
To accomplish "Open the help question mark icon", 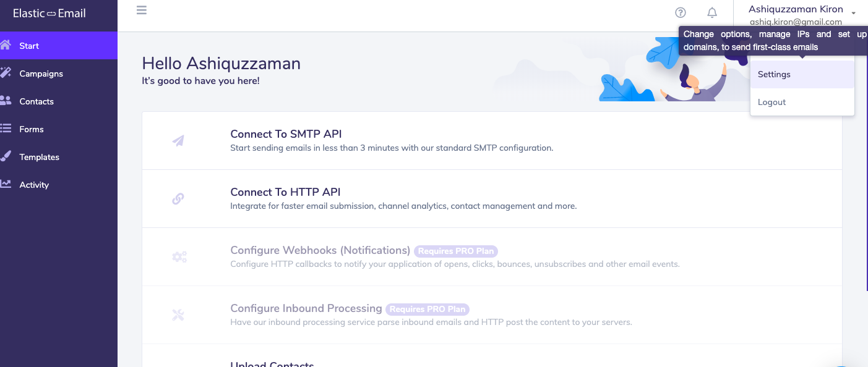I will pos(681,12).
